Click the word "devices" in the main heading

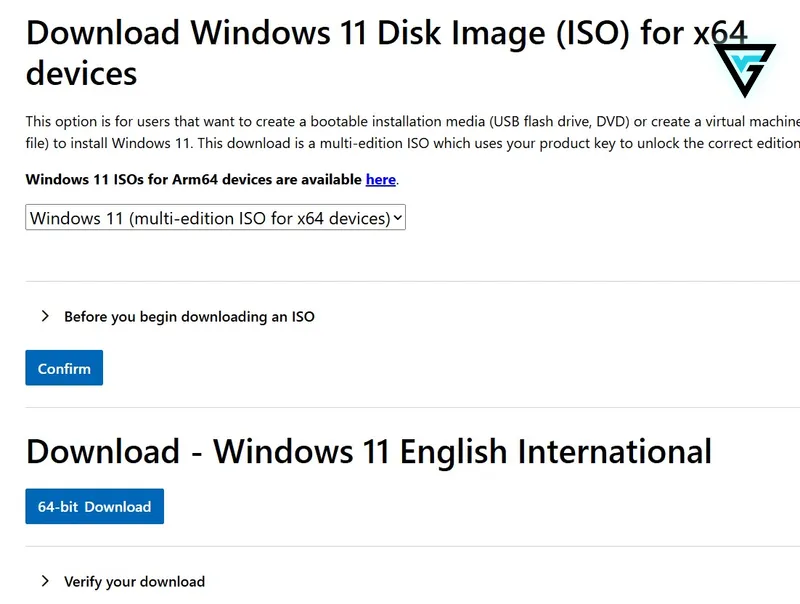tap(82, 73)
